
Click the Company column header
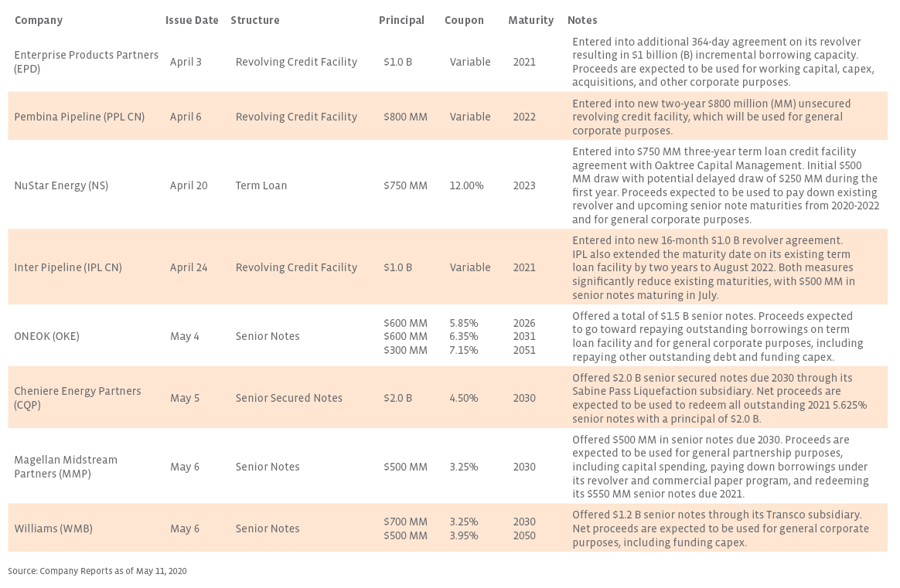(x=38, y=20)
